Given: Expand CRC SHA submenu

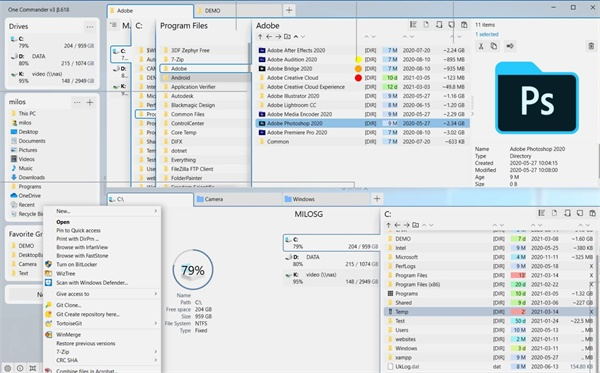Looking at the screenshot, I should coord(156,360).
